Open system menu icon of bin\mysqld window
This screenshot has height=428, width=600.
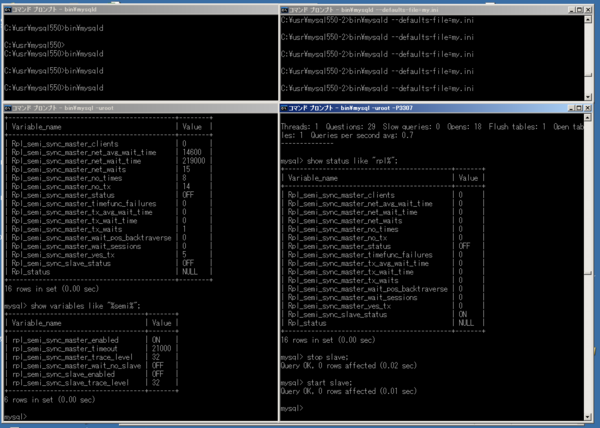pos(7,10)
